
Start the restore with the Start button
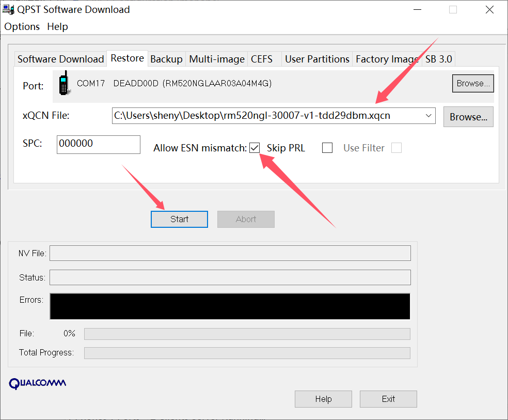click(179, 219)
